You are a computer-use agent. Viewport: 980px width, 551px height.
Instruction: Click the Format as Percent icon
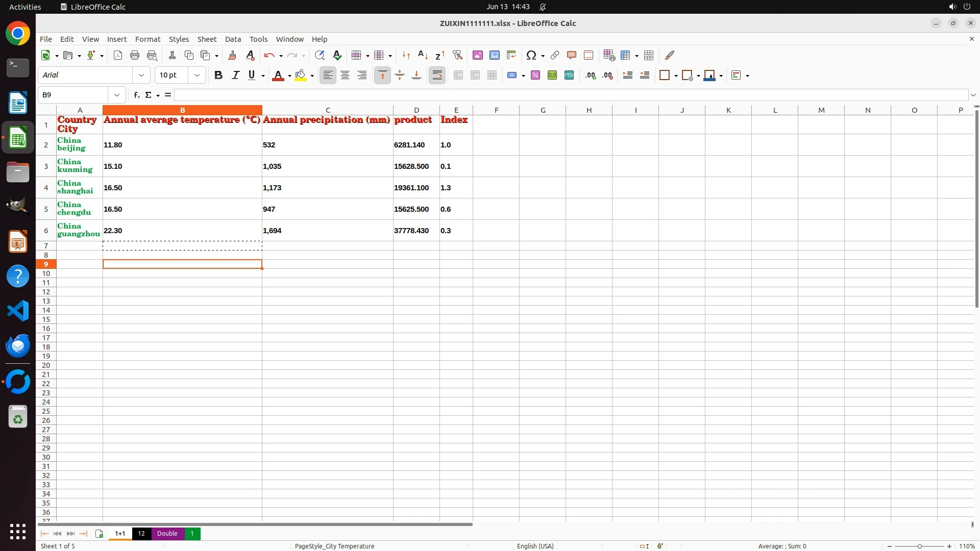tap(535, 76)
